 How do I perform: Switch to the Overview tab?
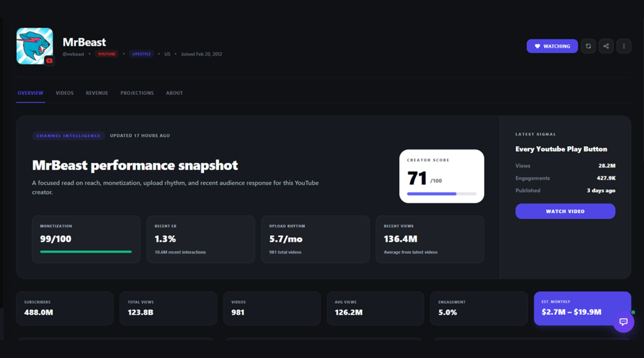coord(30,93)
